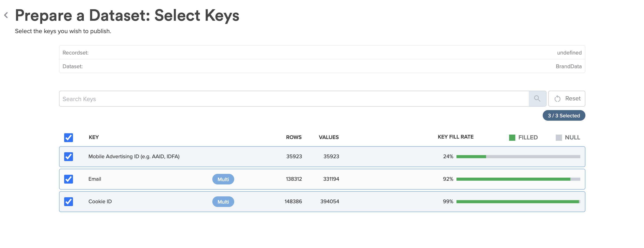Click the Email 92% fill rate bar

[x=518, y=179]
